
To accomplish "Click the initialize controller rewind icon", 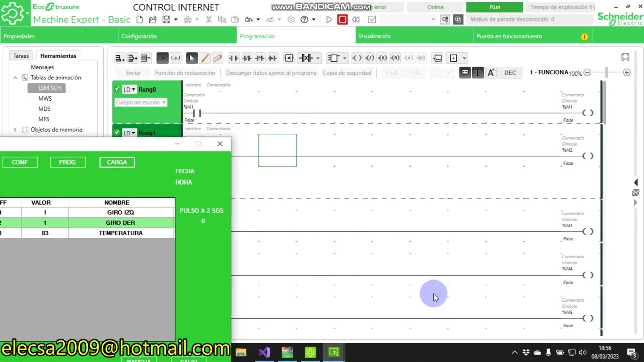I will tap(356, 20).
